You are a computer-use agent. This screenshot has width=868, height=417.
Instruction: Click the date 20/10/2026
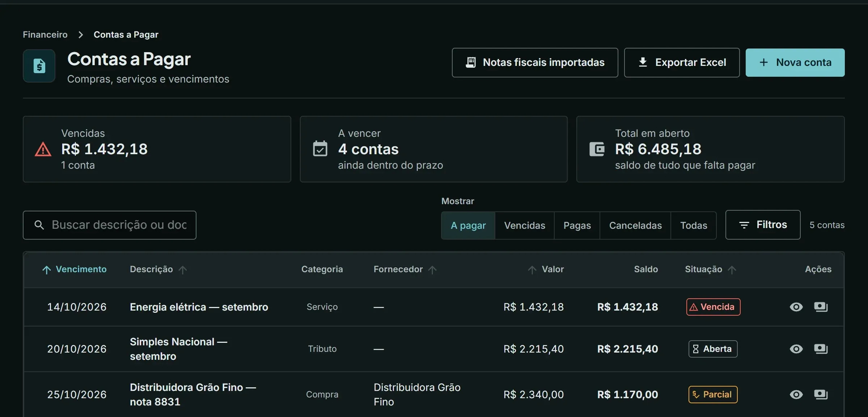[77, 349]
